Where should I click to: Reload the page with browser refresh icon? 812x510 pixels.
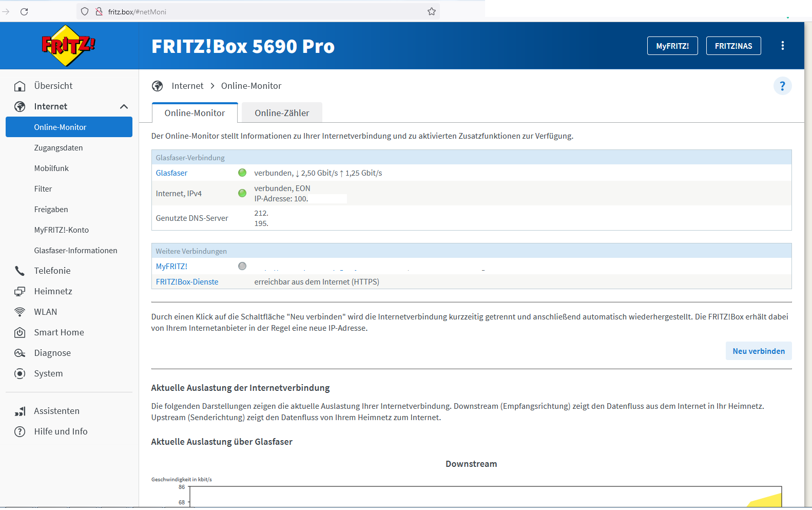click(x=24, y=11)
